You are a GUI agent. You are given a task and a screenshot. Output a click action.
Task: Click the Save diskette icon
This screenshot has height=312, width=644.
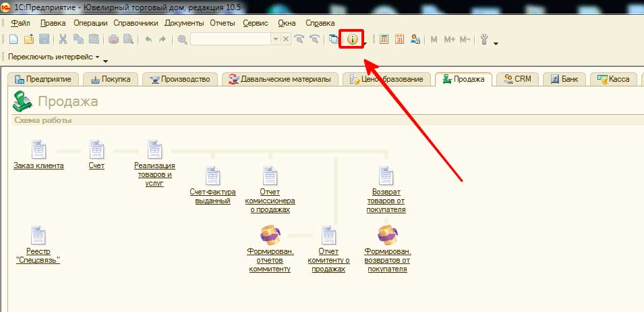(44, 39)
